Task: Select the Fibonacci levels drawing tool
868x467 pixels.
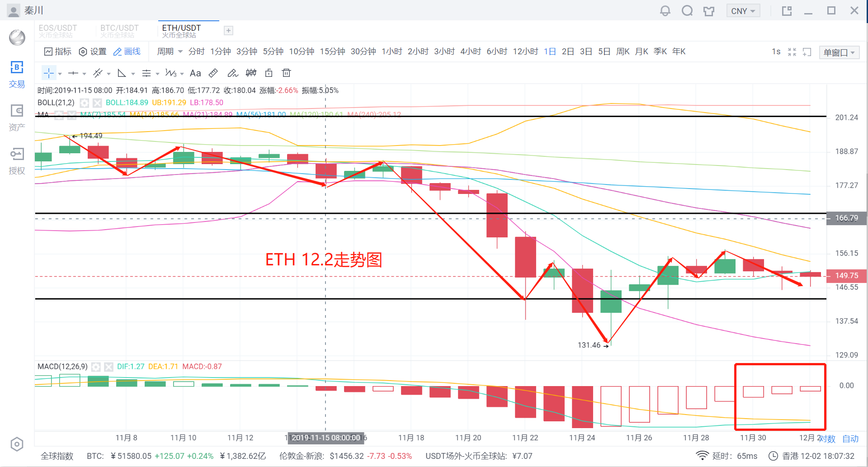Action: tap(146, 73)
